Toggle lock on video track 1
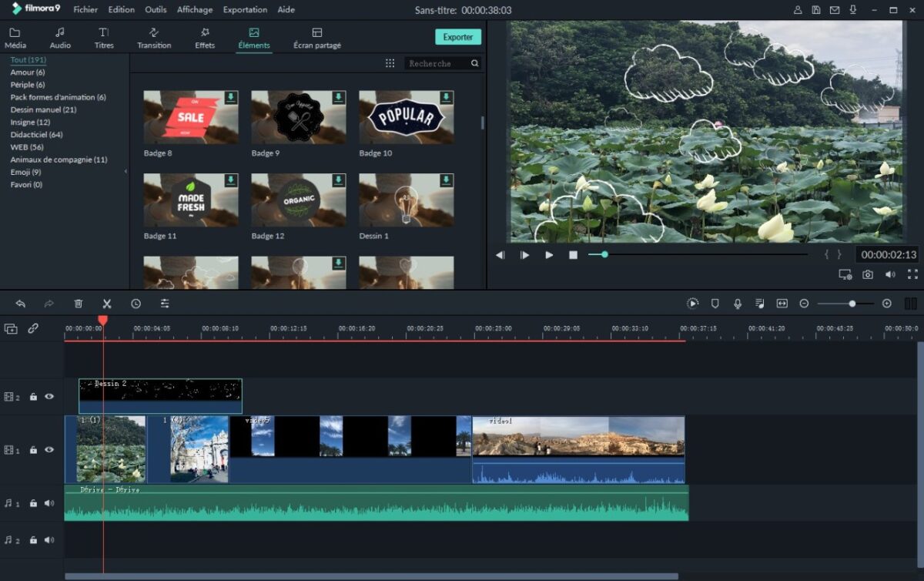 pos(33,450)
